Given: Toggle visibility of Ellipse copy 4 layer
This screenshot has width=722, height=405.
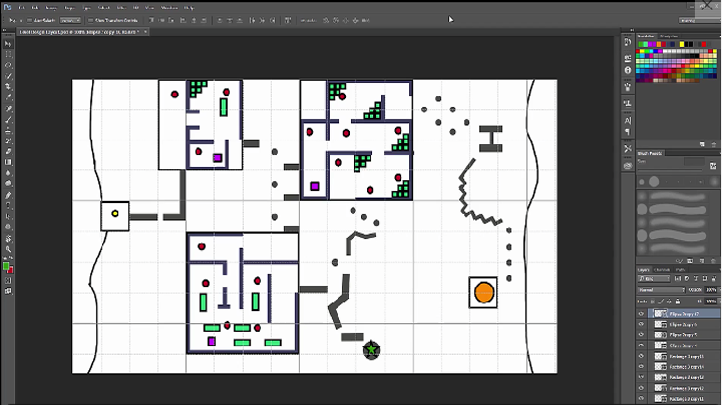Looking at the screenshot, I should tap(641, 346).
